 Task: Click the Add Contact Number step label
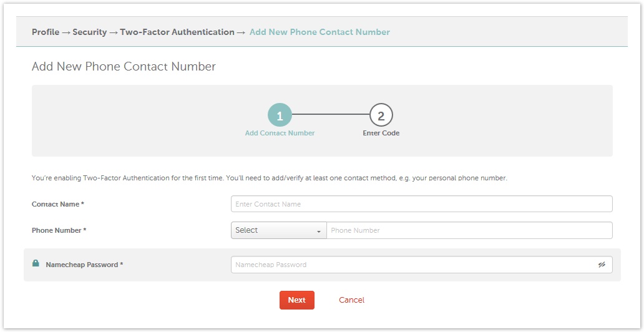280,133
